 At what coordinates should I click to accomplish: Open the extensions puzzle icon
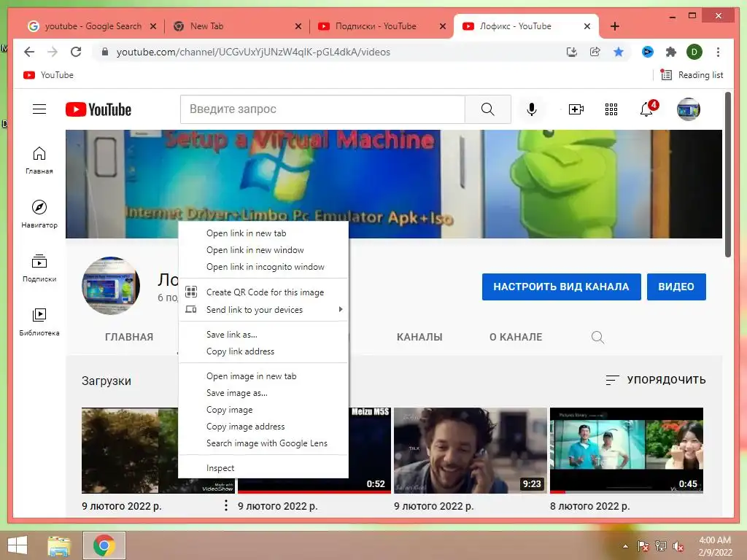coord(671,52)
